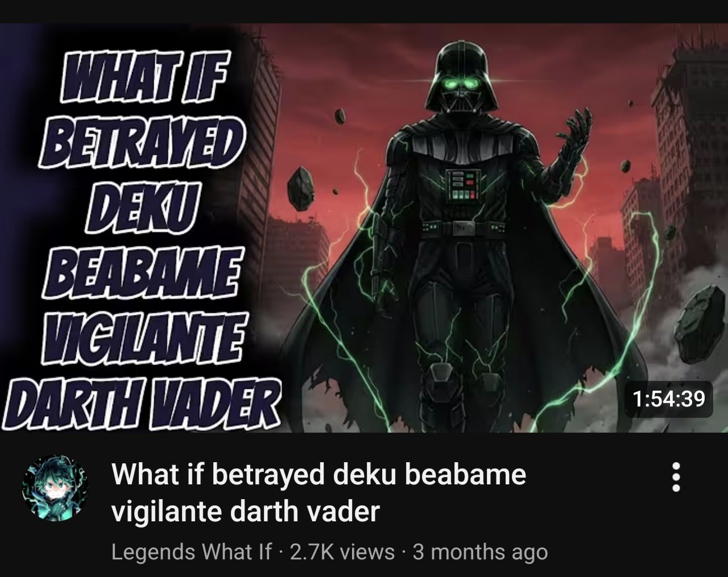728x577 pixels.
Task: Click the '3 months ago' upload date
Action: click(x=480, y=551)
